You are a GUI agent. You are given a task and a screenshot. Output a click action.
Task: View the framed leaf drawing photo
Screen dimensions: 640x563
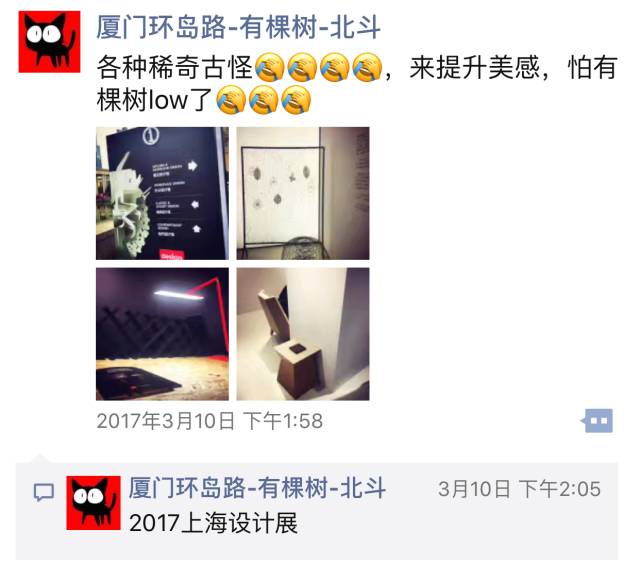(303, 193)
